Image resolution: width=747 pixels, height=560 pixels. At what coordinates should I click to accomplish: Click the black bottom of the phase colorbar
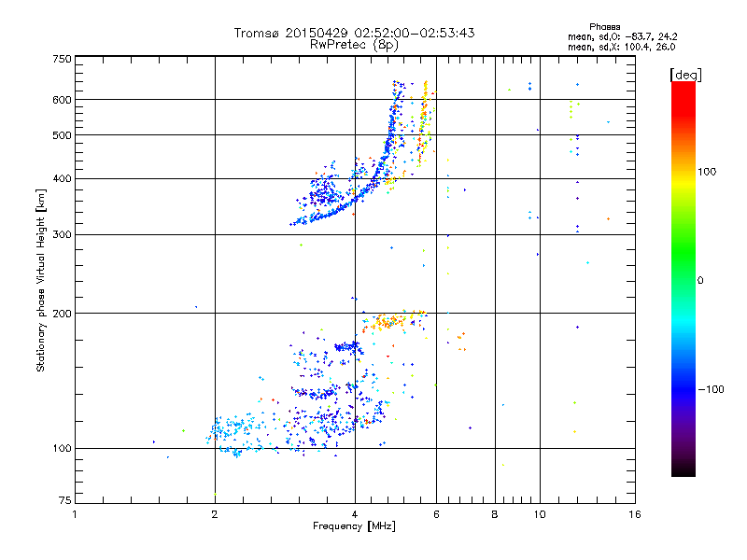pyautogui.click(x=684, y=469)
